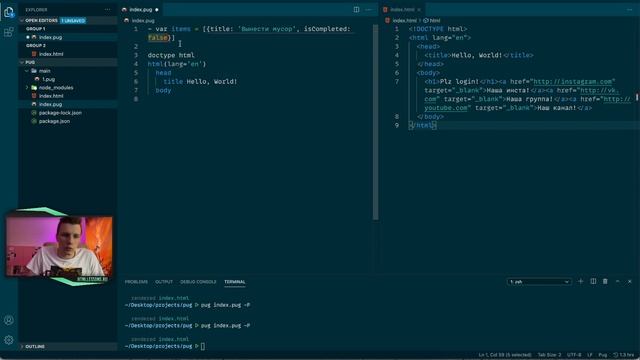The height and width of the screenshot is (360, 640).
Task: Close the terminal panel
Action: click(x=630, y=281)
